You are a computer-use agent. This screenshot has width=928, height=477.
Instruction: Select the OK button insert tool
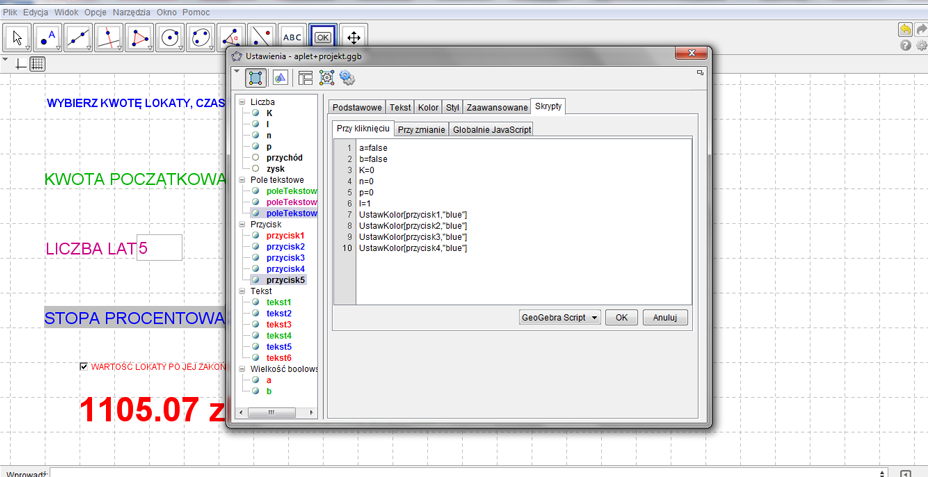point(323,38)
